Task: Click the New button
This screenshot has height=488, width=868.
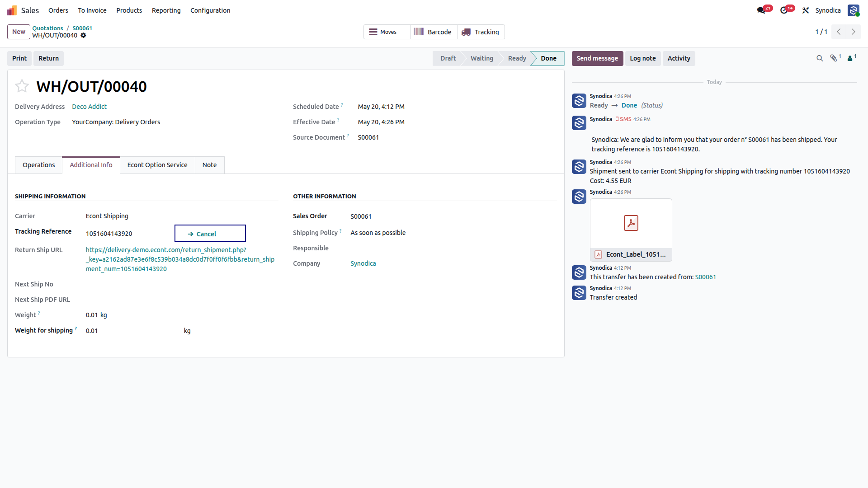Action: [x=19, y=32]
